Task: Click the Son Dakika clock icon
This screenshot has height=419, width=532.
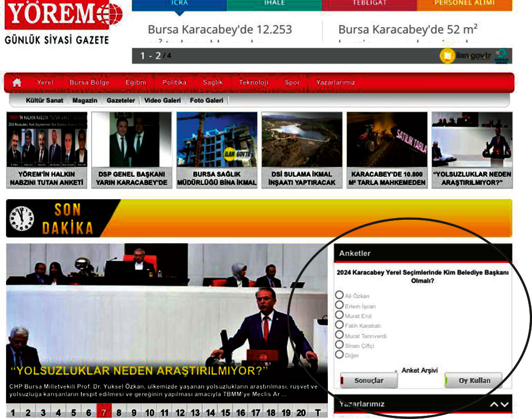Action: pos(22,219)
